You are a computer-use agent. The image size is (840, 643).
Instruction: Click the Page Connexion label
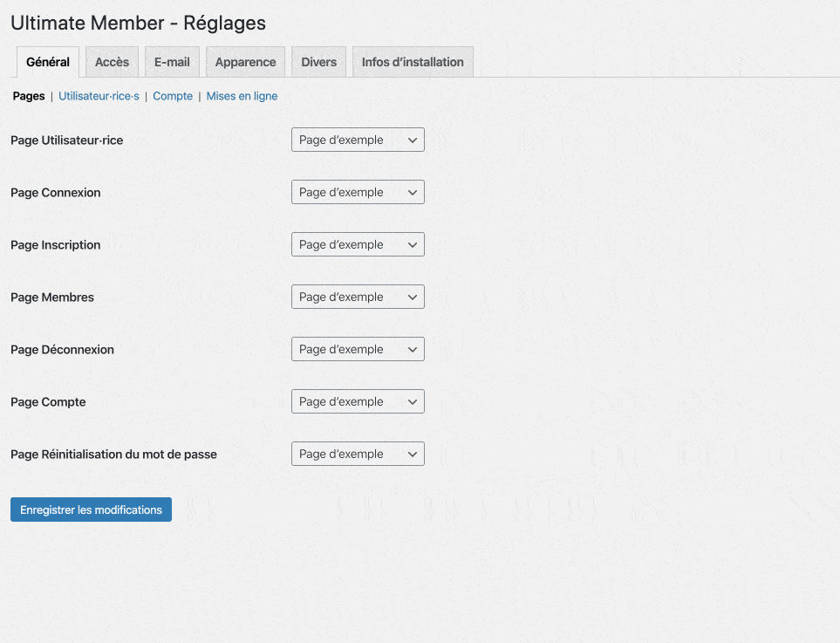[56, 193]
